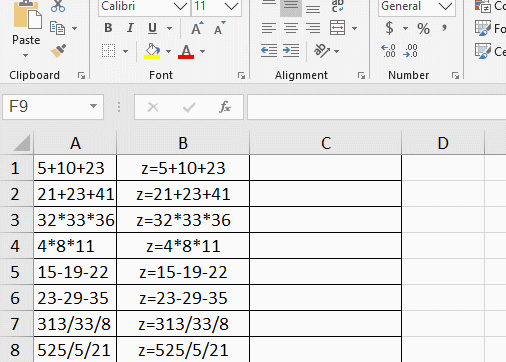Viewport: 506px width, 362px height.
Task: Open the Name Box dropdown arrow
Action: click(x=93, y=107)
